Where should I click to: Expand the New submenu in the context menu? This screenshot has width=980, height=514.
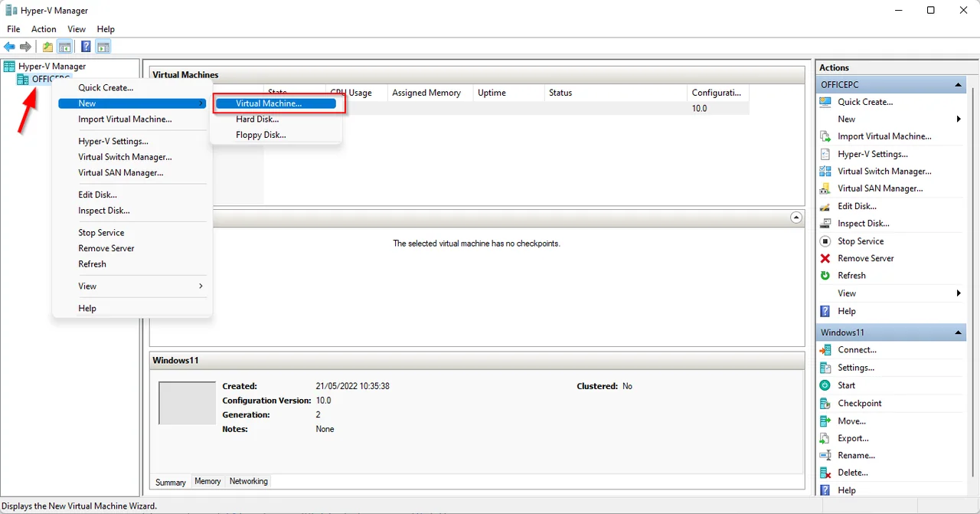[132, 103]
